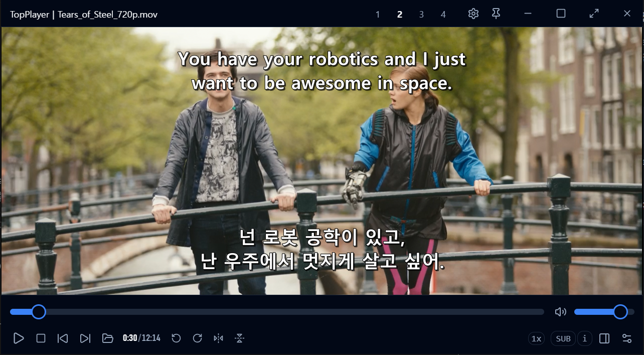This screenshot has height=355, width=644.
Task: Adjust the volume slider
Action: (x=604, y=312)
